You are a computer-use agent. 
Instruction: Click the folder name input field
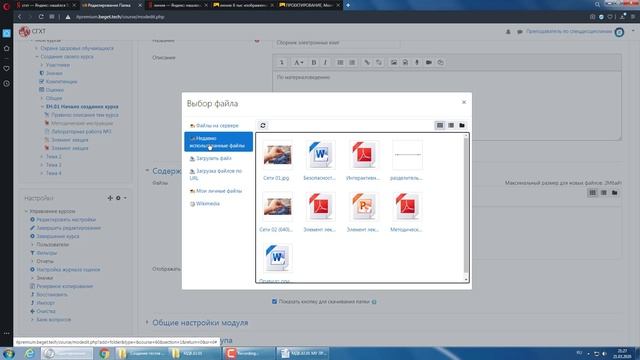(x=336, y=42)
